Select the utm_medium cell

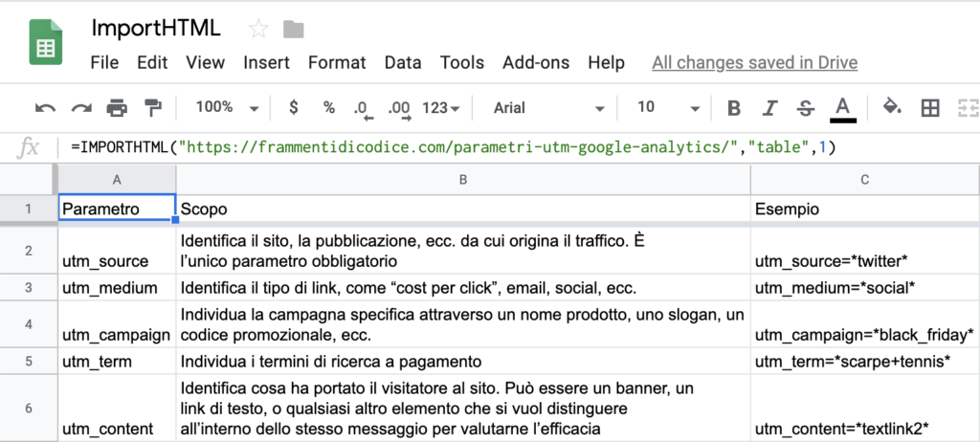click(x=117, y=288)
